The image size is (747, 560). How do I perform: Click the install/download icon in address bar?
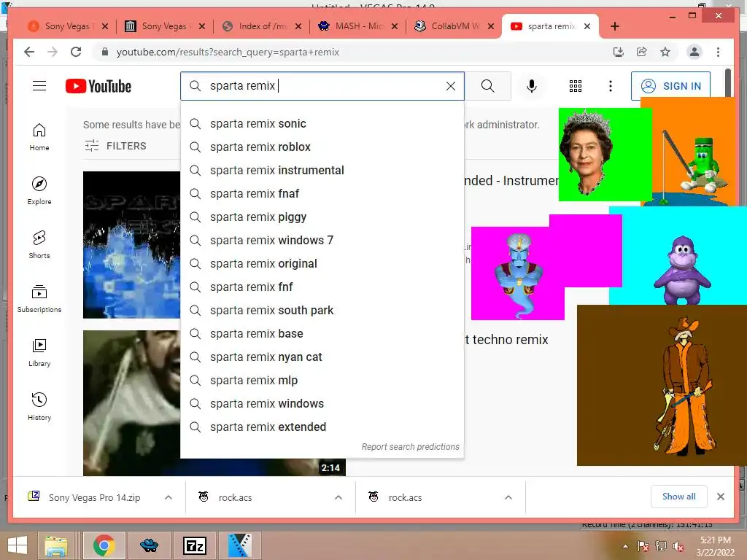619,52
